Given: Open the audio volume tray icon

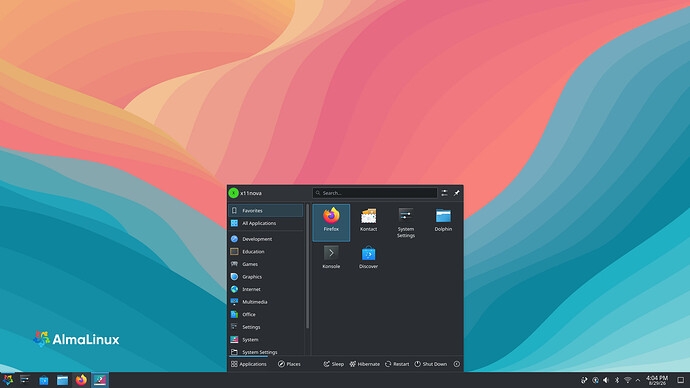Looking at the screenshot, I should 606,380.
